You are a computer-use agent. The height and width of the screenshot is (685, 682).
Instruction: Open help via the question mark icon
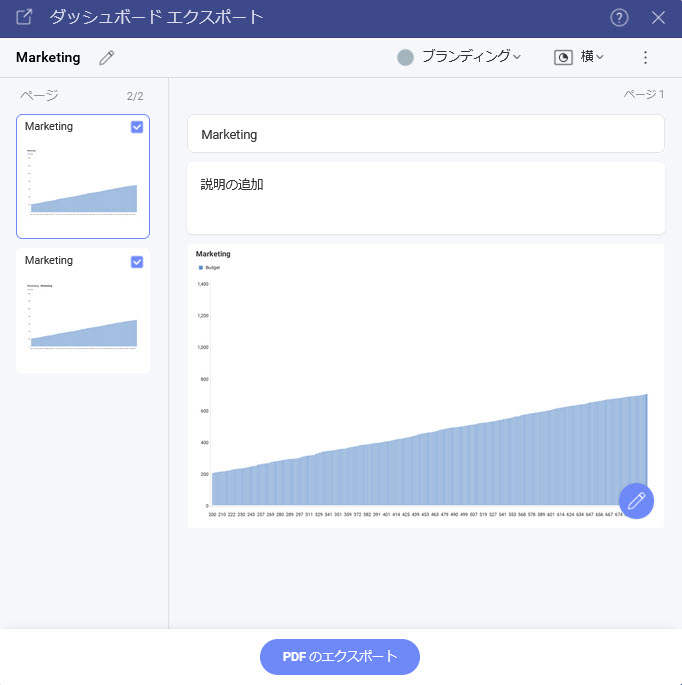(x=620, y=17)
